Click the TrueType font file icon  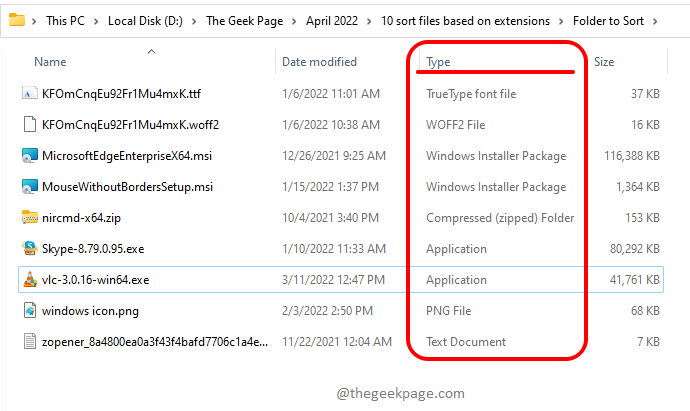29,94
